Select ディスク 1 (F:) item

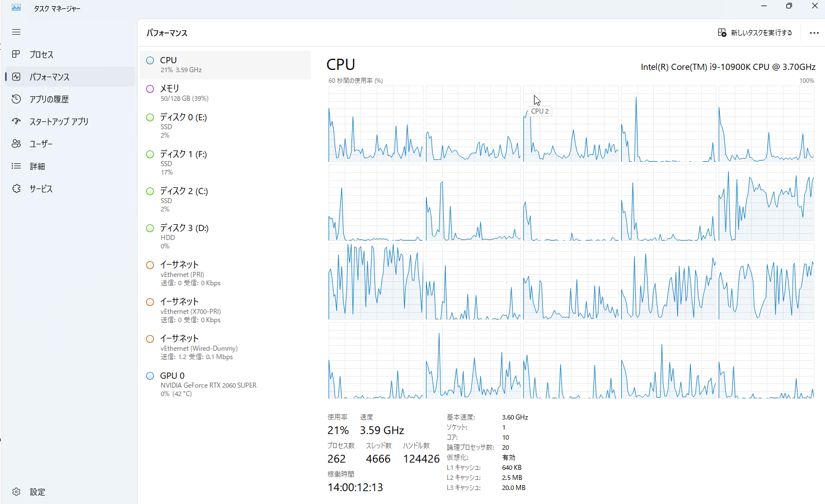click(225, 163)
